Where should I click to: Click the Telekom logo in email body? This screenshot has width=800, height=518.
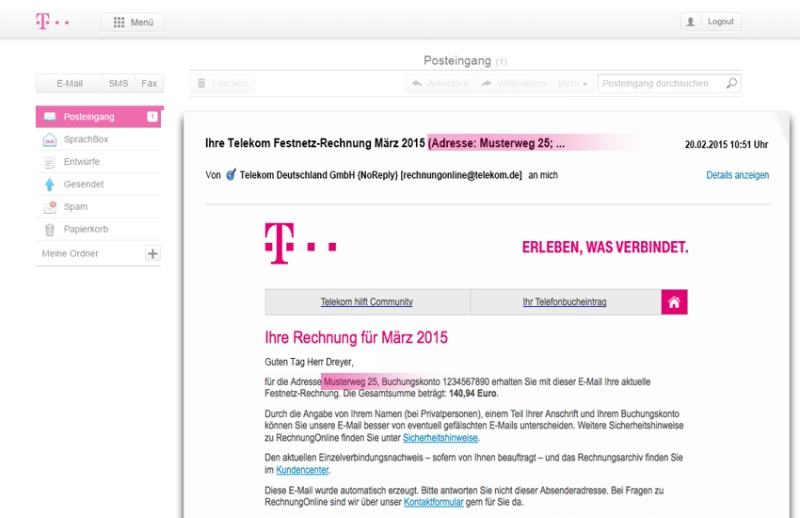300,243
